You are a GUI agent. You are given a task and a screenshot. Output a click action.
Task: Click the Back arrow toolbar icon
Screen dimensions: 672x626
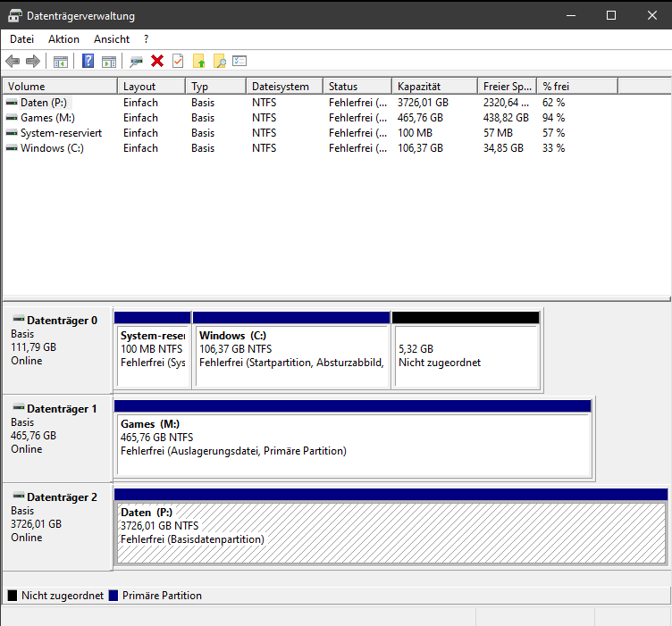pos(13,62)
